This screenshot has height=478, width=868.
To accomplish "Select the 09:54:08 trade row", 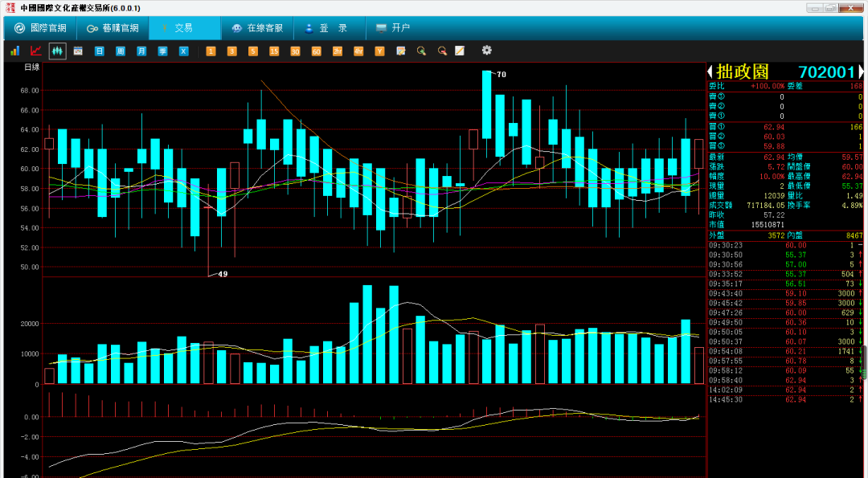I will point(785,351).
